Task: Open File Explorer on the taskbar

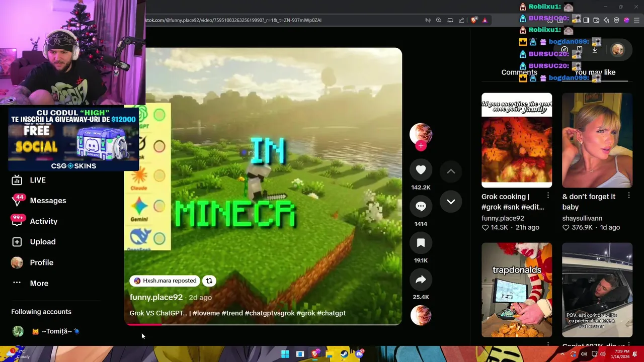Action: tap(330, 354)
